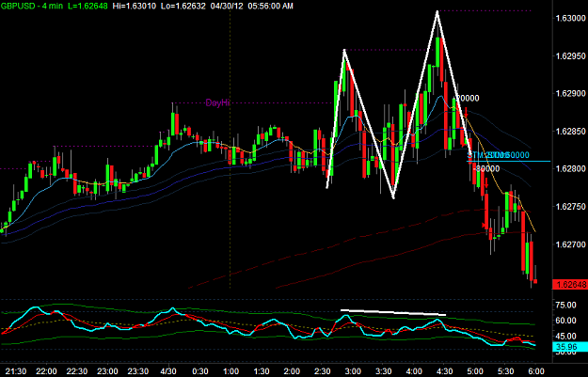Click the 23:00 time axis label

[x=107, y=371]
